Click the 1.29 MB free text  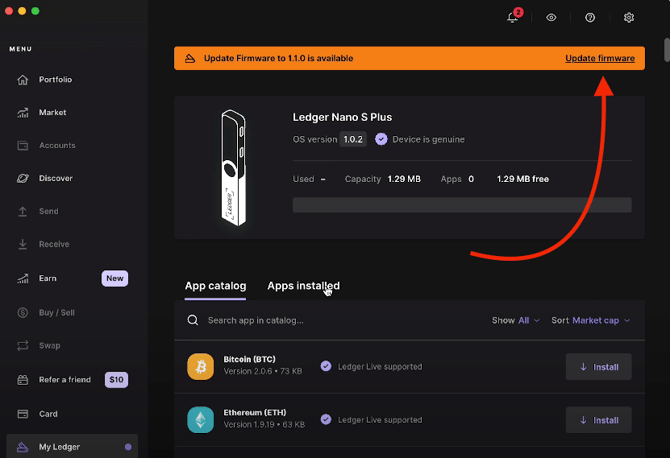point(523,179)
